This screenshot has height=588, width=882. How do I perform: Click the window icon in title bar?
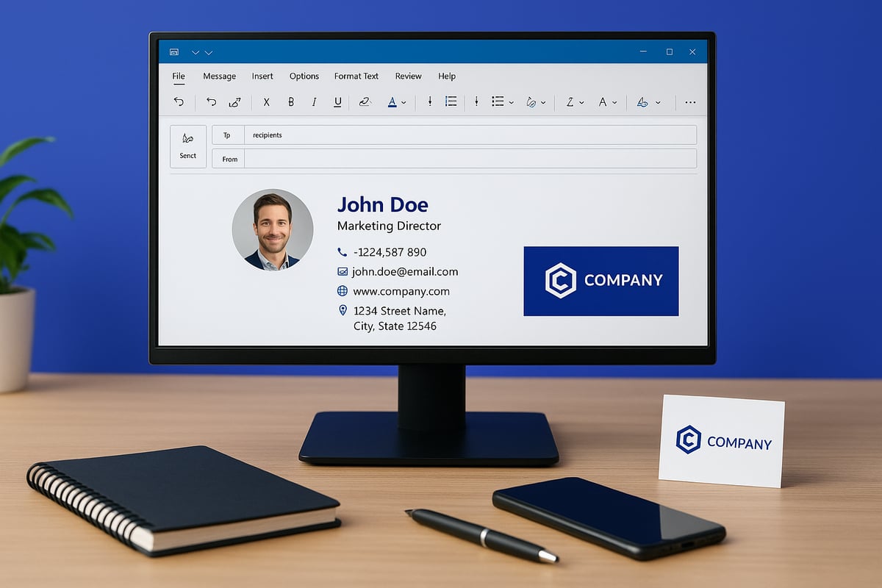click(x=174, y=52)
